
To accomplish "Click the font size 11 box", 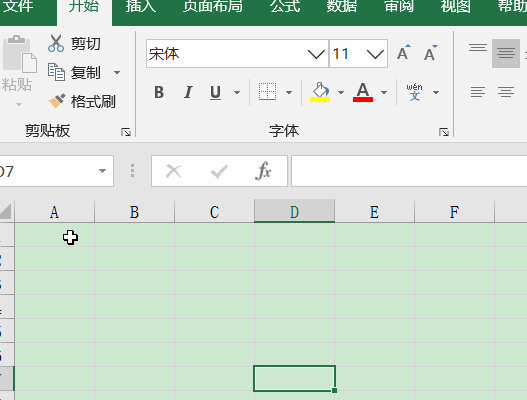I will point(346,54).
